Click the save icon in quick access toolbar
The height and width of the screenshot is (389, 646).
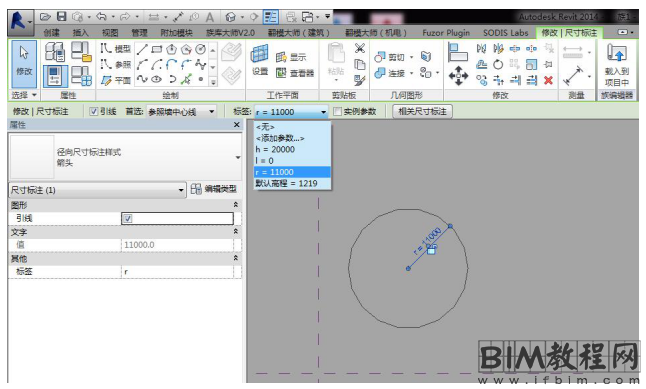pyautogui.click(x=61, y=16)
